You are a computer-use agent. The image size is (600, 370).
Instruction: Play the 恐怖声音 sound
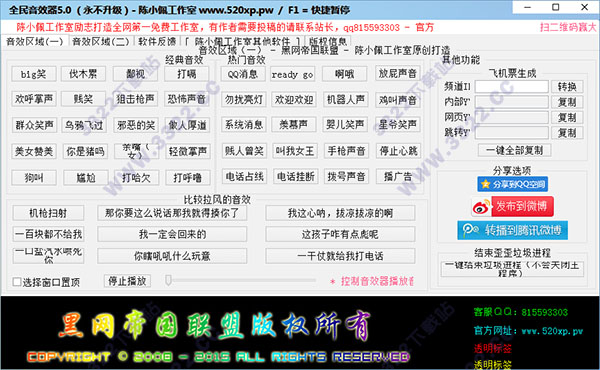click(x=187, y=99)
